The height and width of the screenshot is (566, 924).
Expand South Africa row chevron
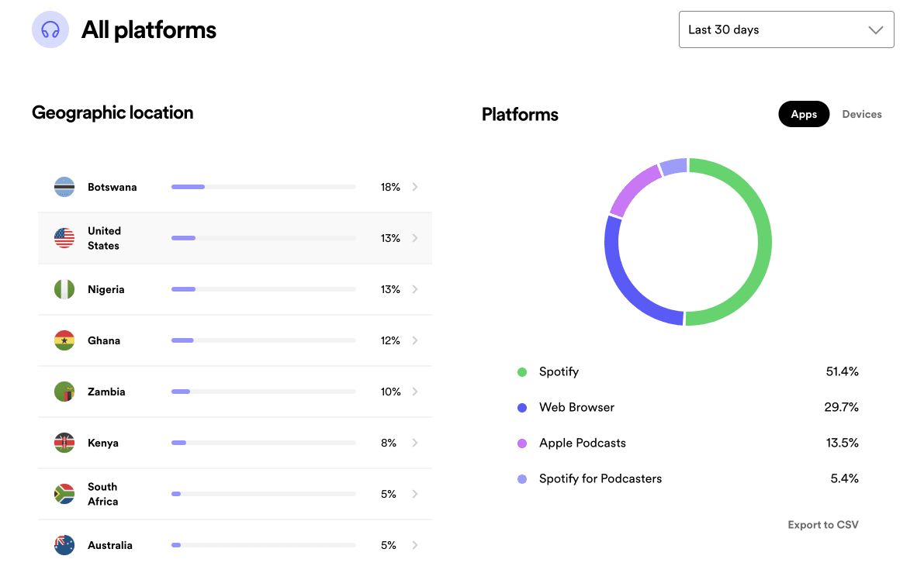pos(415,494)
